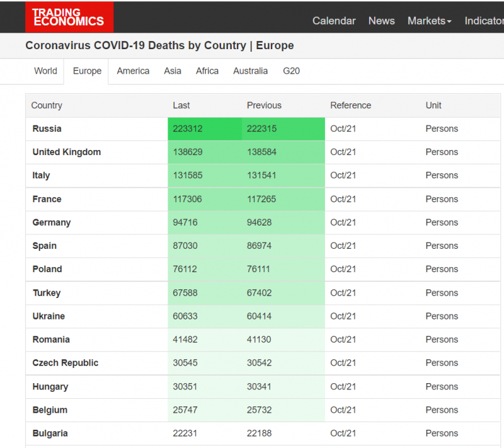504x448 pixels.
Task: Click Romania's previous value 41130
Action: 259,340
